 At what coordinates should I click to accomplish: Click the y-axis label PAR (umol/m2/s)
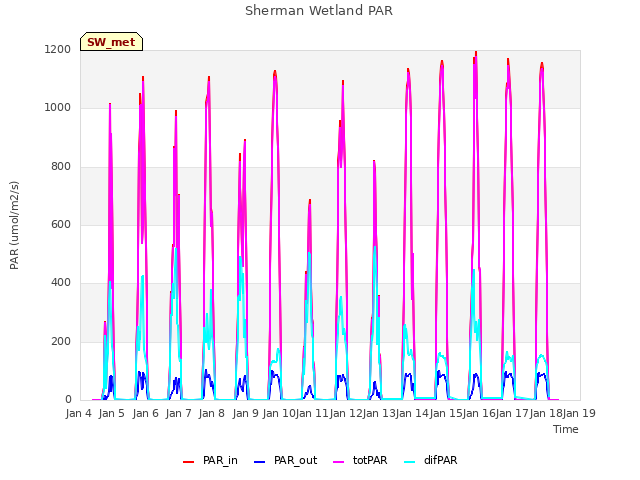pos(14,225)
